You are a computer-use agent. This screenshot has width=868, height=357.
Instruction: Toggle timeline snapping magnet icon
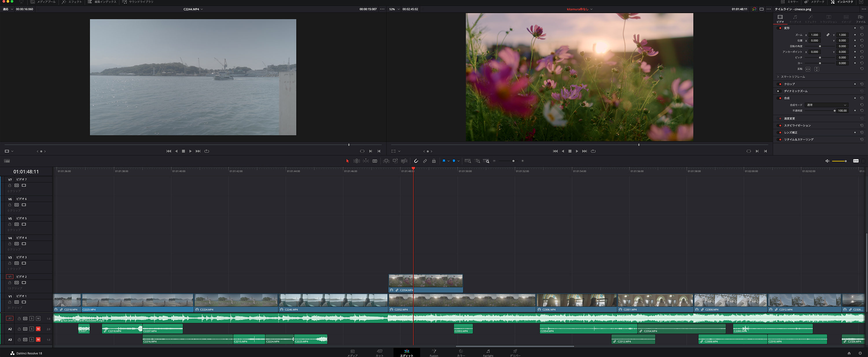click(x=416, y=161)
